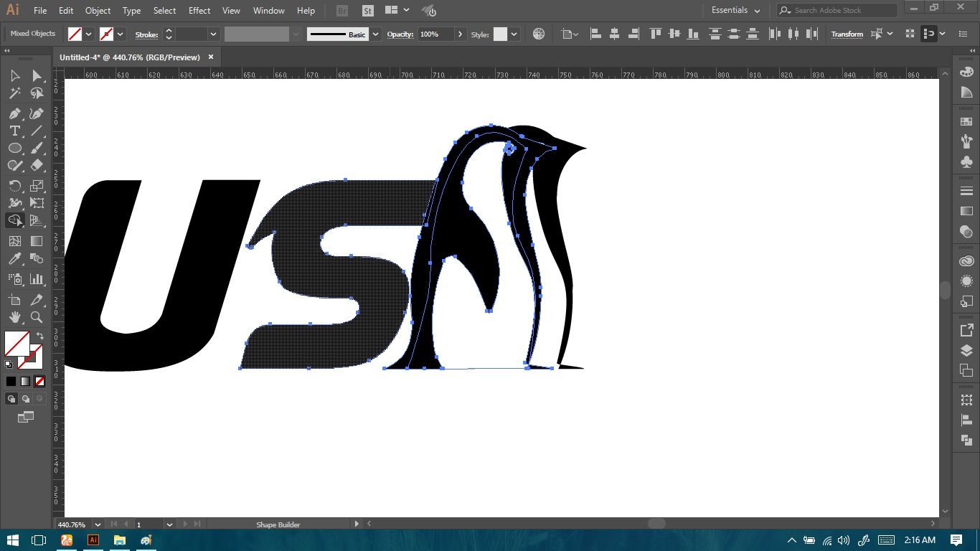The width and height of the screenshot is (980, 551).
Task: Open the stroke color dropdown
Action: click(121, 34)
